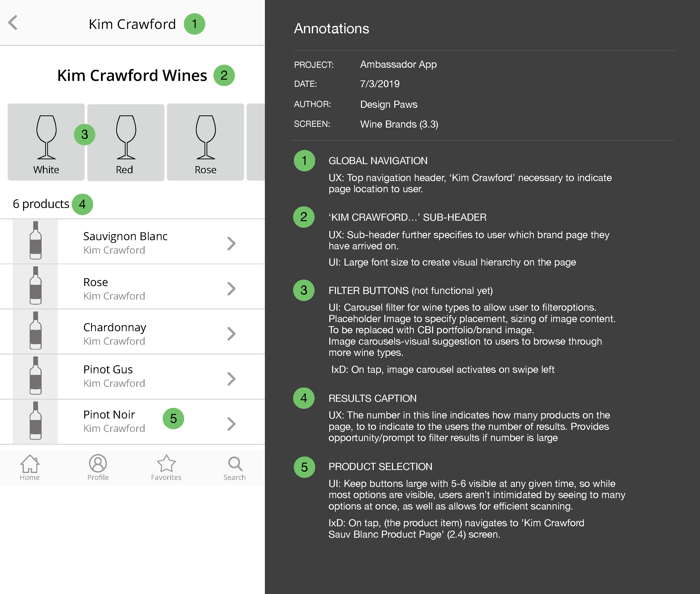Open Sauvignon Blanc via its chevron
Screen dimensions: 700x594
(x=231, y=243)
